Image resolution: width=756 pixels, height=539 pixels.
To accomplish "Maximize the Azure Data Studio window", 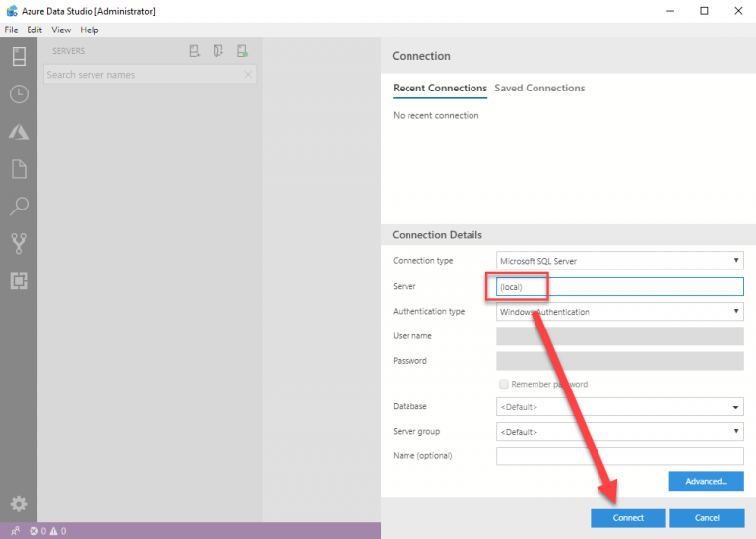I will click(x=704, y=11).
